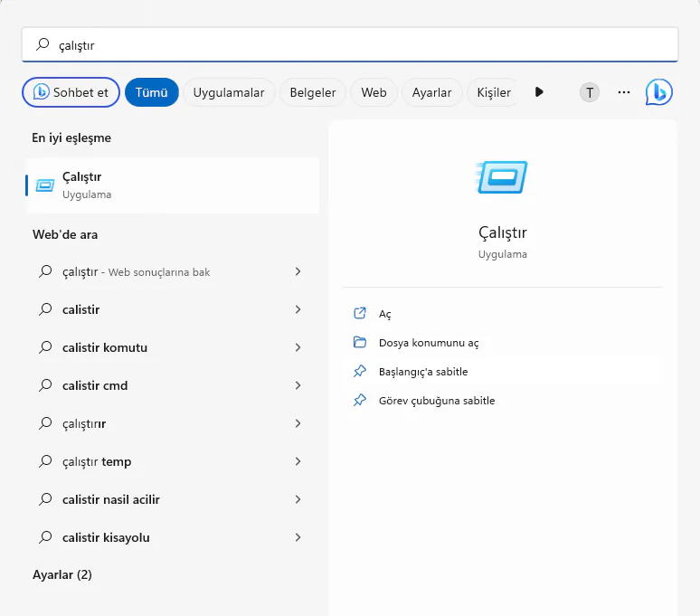Click search icon next to calistir nasil acilir
Image resolution: width=700 pixels, height=616 pixels.
pyautogui.click(x=45, y=498)
